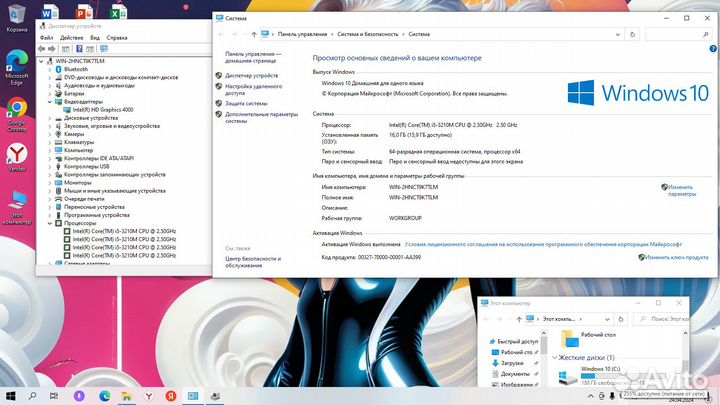Click Изменить параметры link
Screen dimensions: 720x405
coord(681,191)
